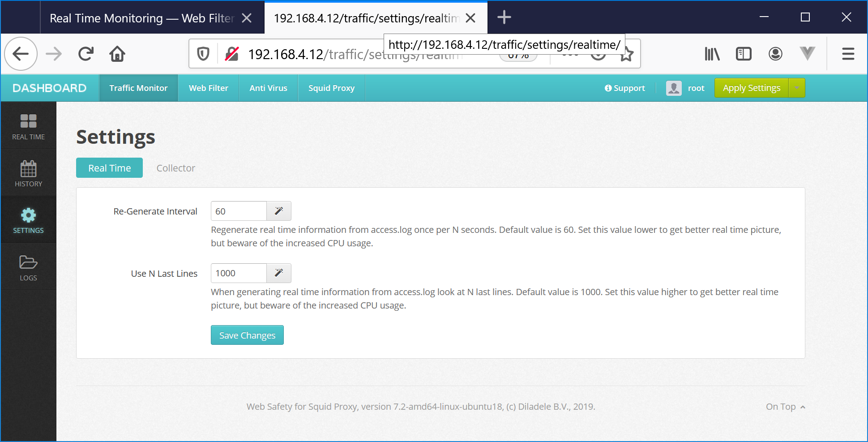Open Squid Proxy menu
The image size is (868, 442).
(x=332, y=88)
